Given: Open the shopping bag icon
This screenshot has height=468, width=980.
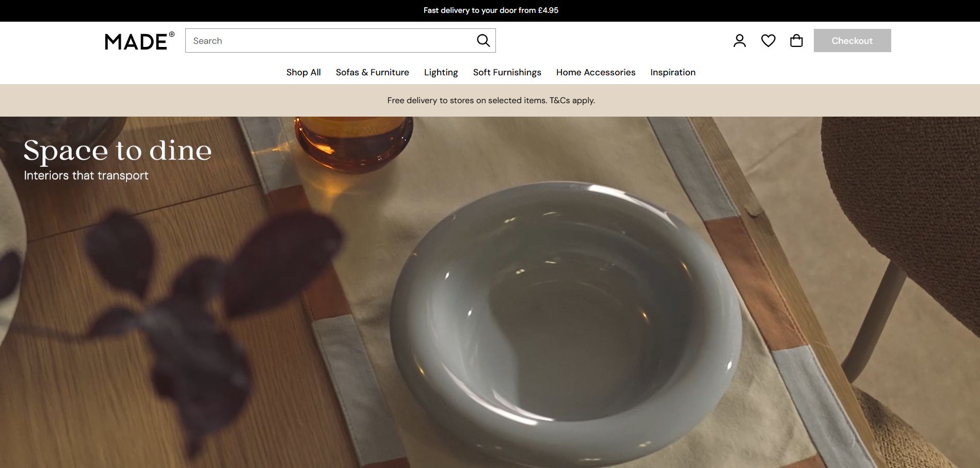Looking at the screenshot, I should coord(796,40).
